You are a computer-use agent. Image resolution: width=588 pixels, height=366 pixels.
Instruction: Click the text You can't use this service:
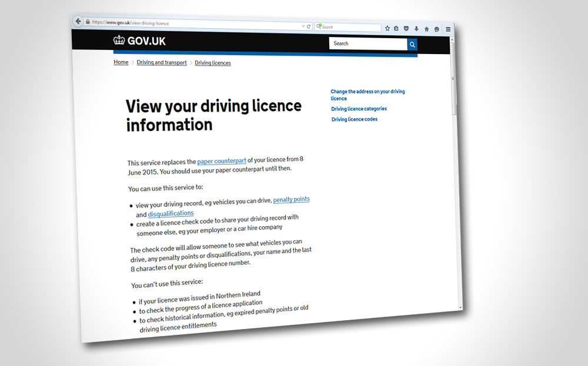tap(167, 284)
